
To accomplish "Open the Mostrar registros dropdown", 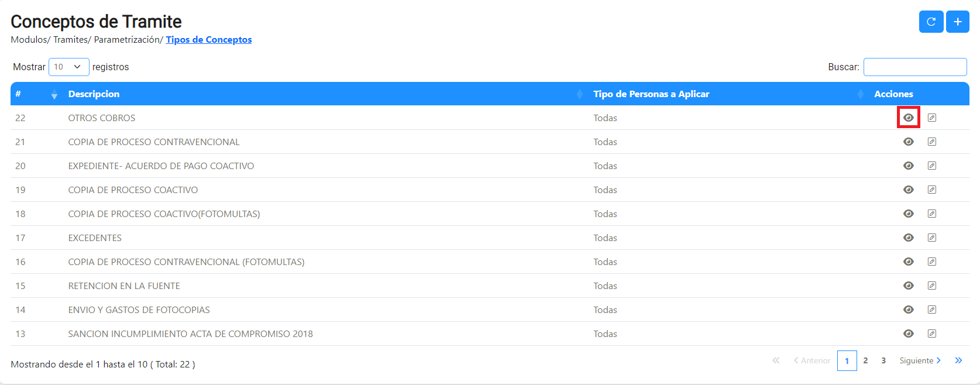I will point(68,67).
